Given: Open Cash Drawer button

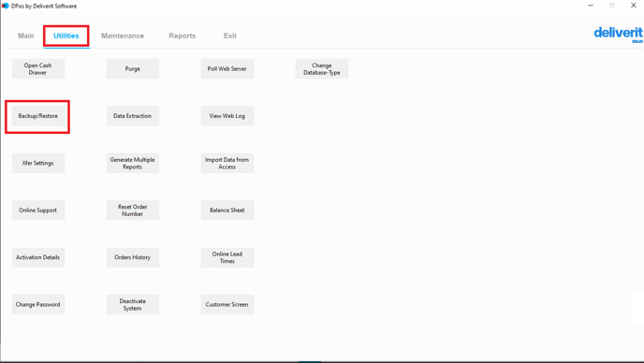Looking at the screenshot, I should [x=37, y=68].
